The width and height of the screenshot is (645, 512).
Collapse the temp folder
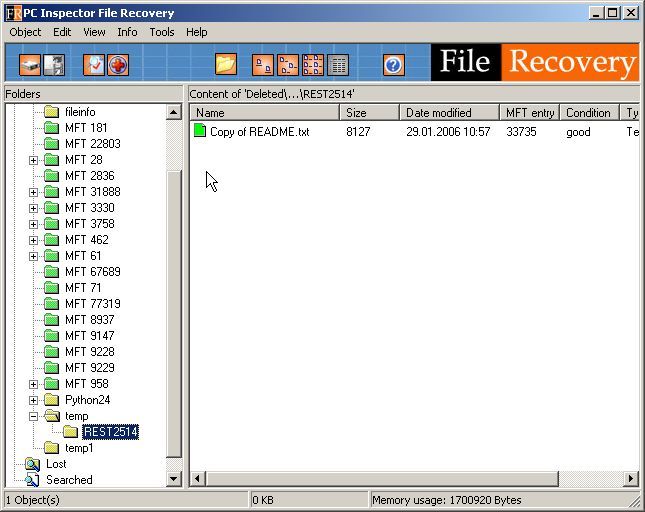[x=33, y=416]
